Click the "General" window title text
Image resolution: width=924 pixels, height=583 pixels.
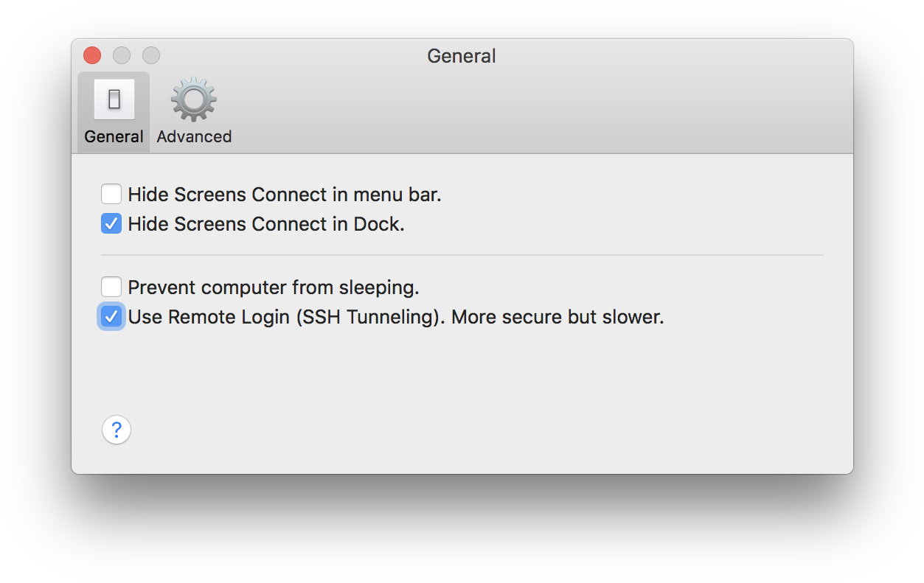point(462,56)
